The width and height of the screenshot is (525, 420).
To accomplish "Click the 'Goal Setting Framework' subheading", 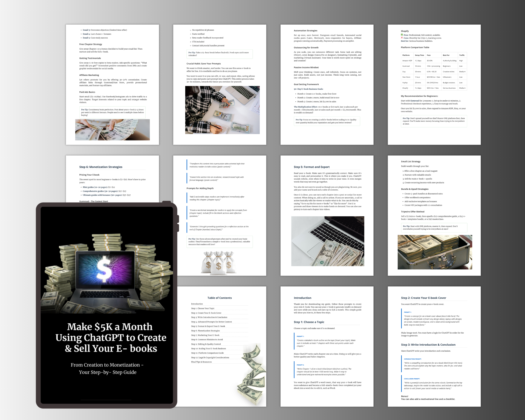I will click(306, 84).
